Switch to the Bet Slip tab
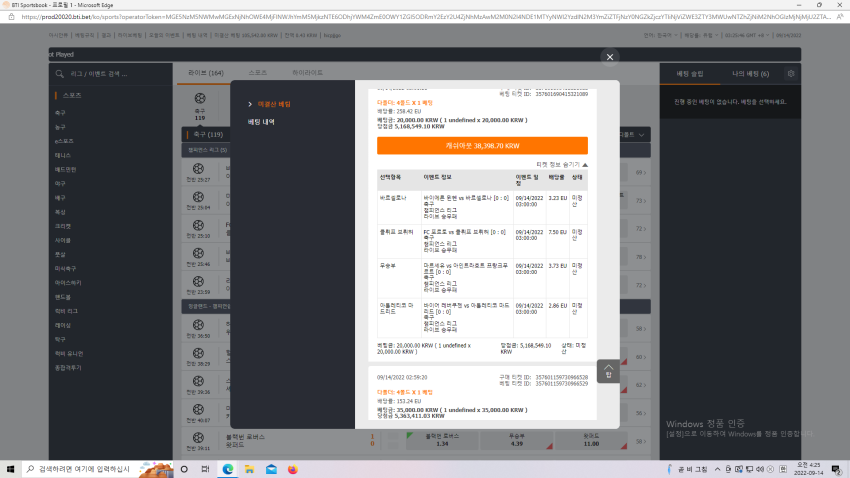This screenshot has width=850, height=478. 690,74
